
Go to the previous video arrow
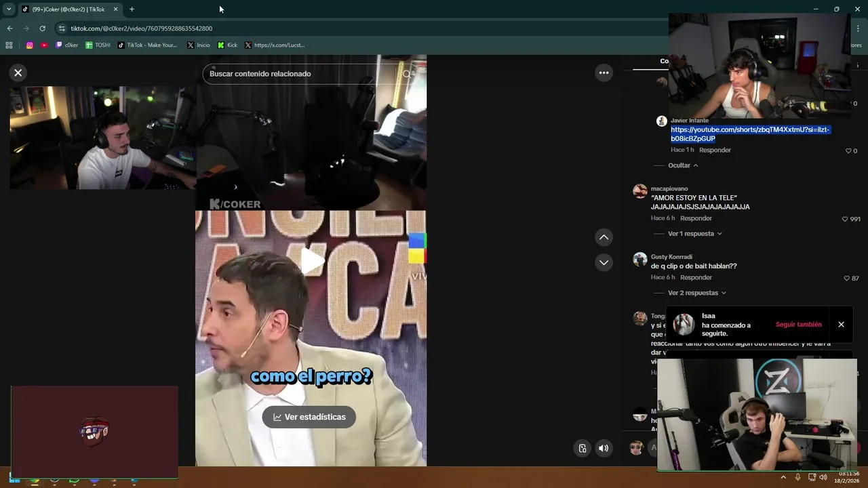604,237
